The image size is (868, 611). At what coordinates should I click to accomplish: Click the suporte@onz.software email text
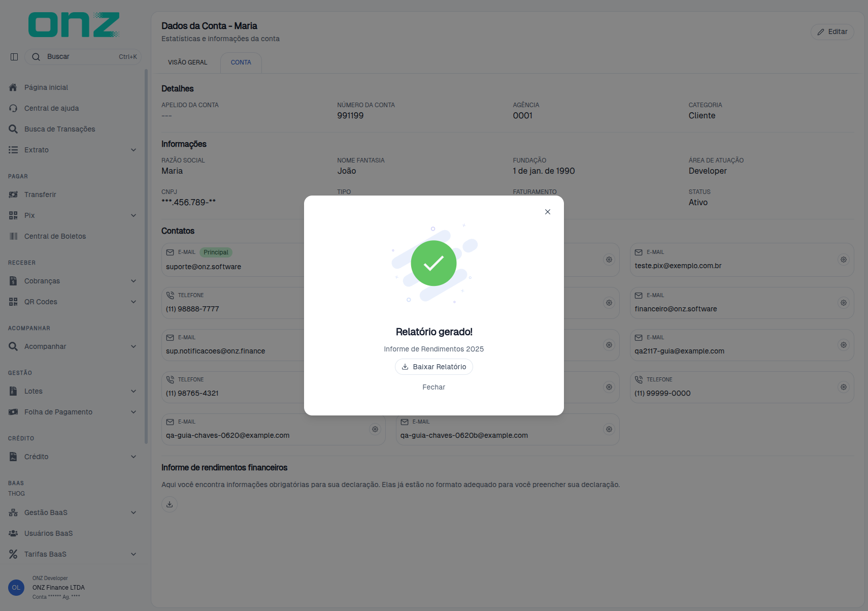point(204,267)
